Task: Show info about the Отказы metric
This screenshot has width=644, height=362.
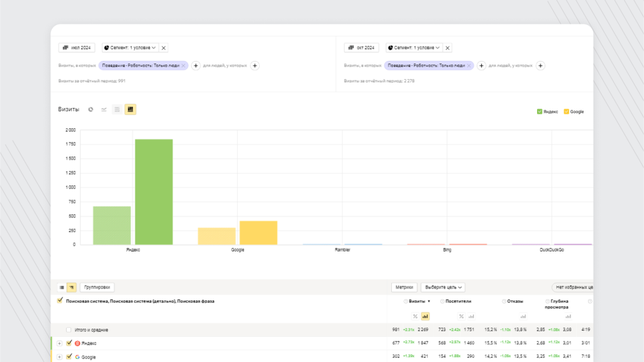Action: (x=504, y=301)
